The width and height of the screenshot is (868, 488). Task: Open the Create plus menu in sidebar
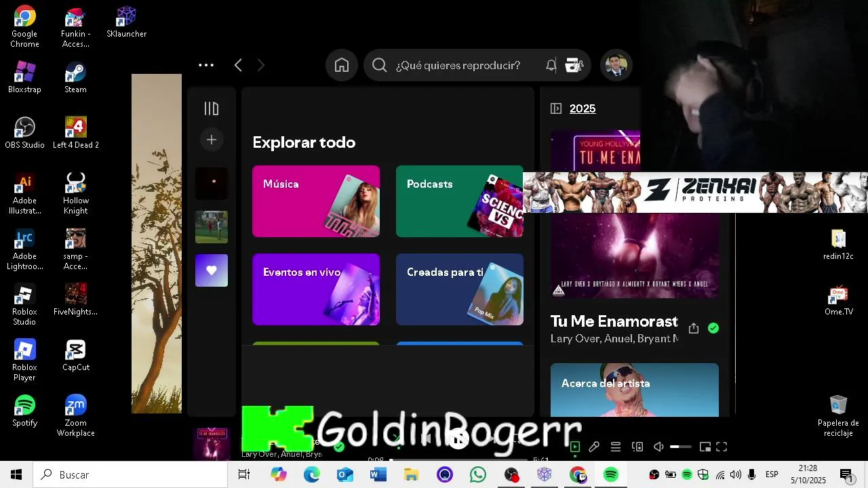click(212, 140)
